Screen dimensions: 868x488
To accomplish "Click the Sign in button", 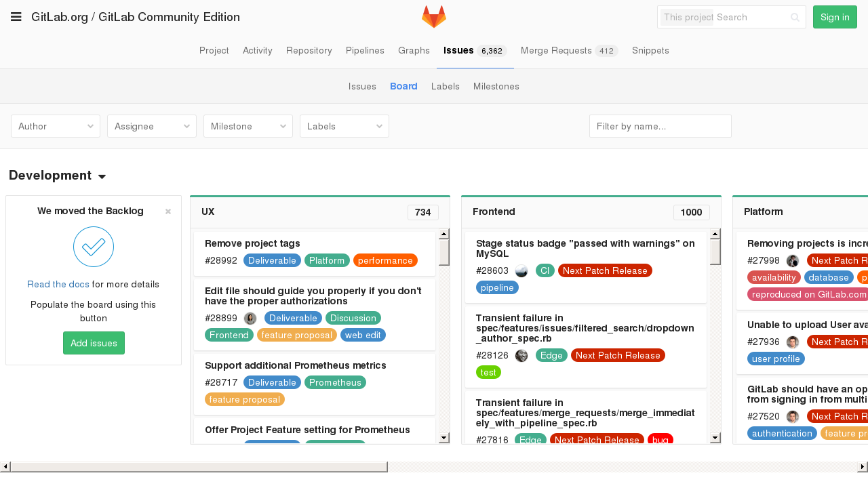I will (835, 17).
